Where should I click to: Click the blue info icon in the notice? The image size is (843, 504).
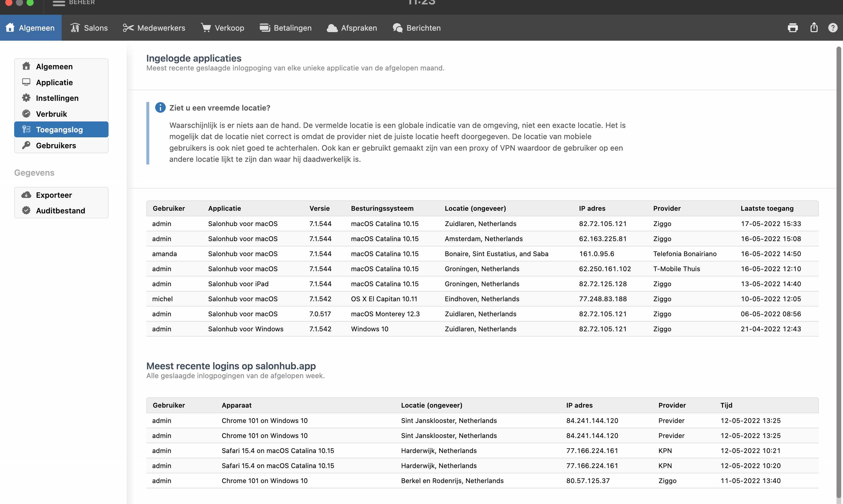160,108
